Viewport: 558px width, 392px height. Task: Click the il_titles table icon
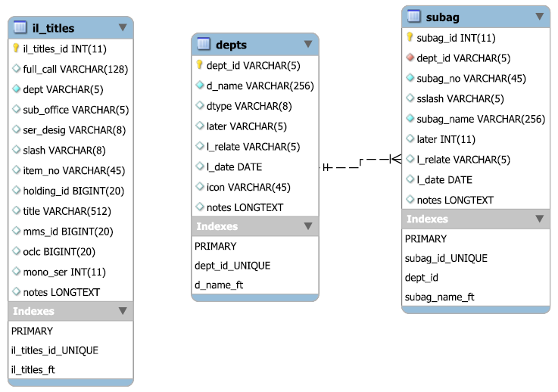[20, 28]
